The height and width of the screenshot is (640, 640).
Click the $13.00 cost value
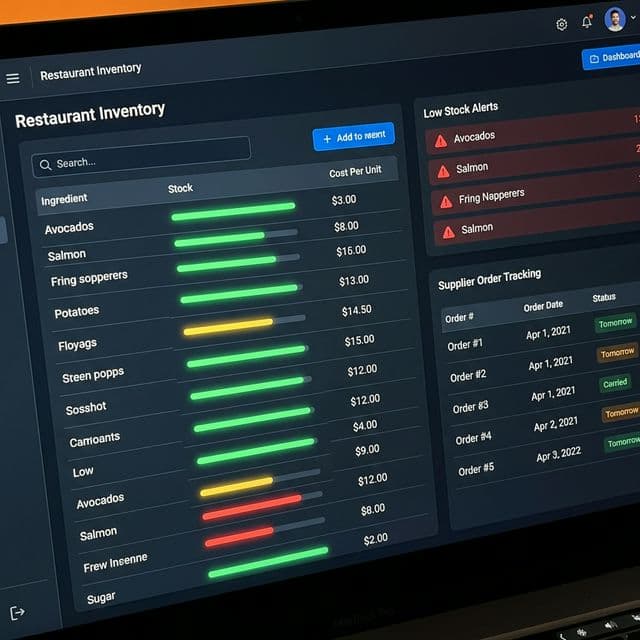tap(354, 280)
